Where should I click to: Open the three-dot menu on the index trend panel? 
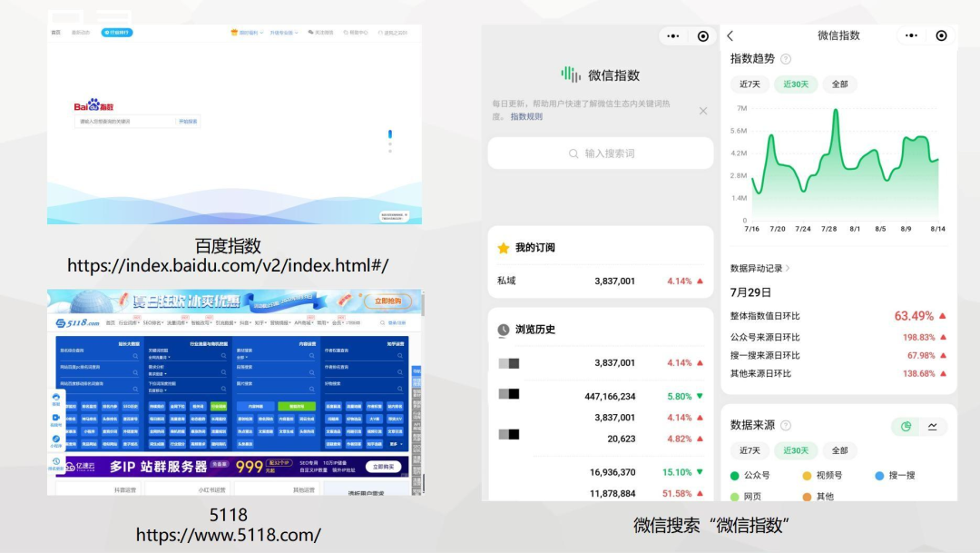pos(911,35)
